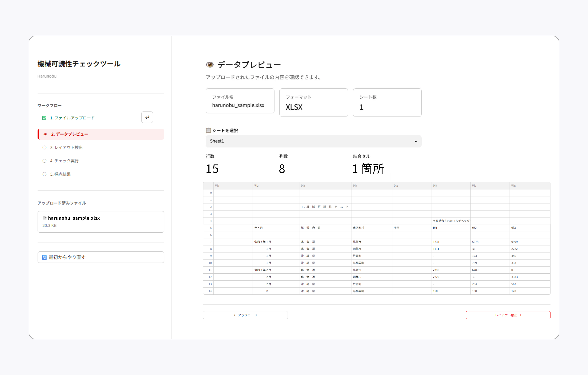Click the chevron arrow on sheet dropdown
The image size is (588, 375).
(x=416, y=141)
